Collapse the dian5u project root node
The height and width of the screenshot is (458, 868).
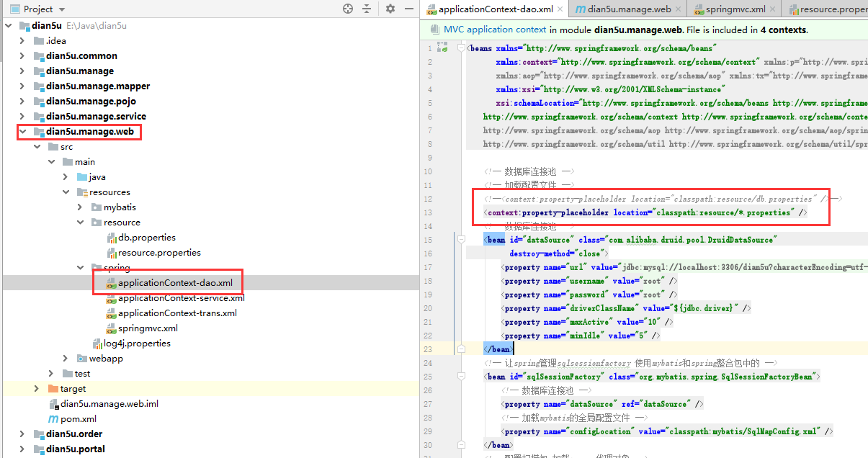click(7, 25)
